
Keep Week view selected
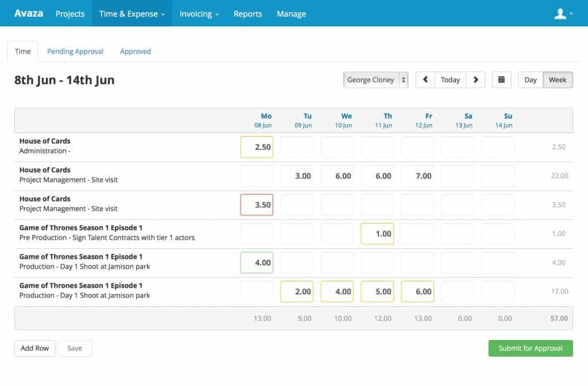(556, 79)
